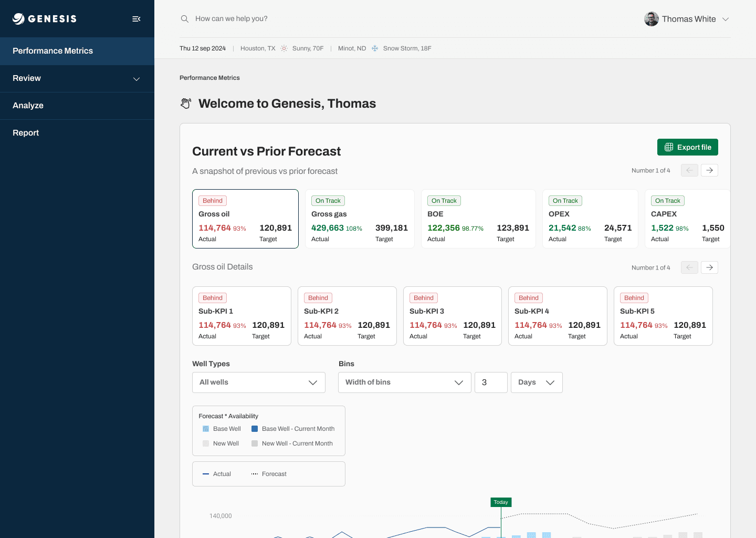Click the waving hand icon
756x538 pixels.
point(186,104)
